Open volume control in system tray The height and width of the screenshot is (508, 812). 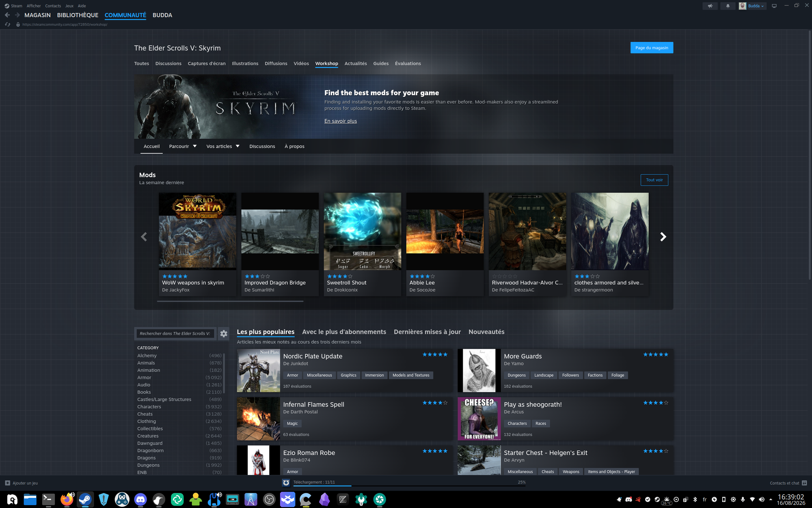point(761,499)
